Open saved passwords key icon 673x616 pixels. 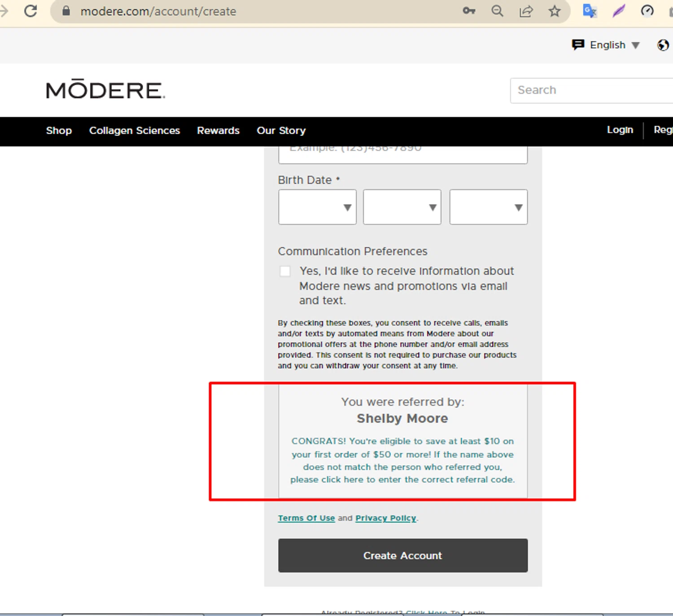pyautogui.click(x=469, y=11)
